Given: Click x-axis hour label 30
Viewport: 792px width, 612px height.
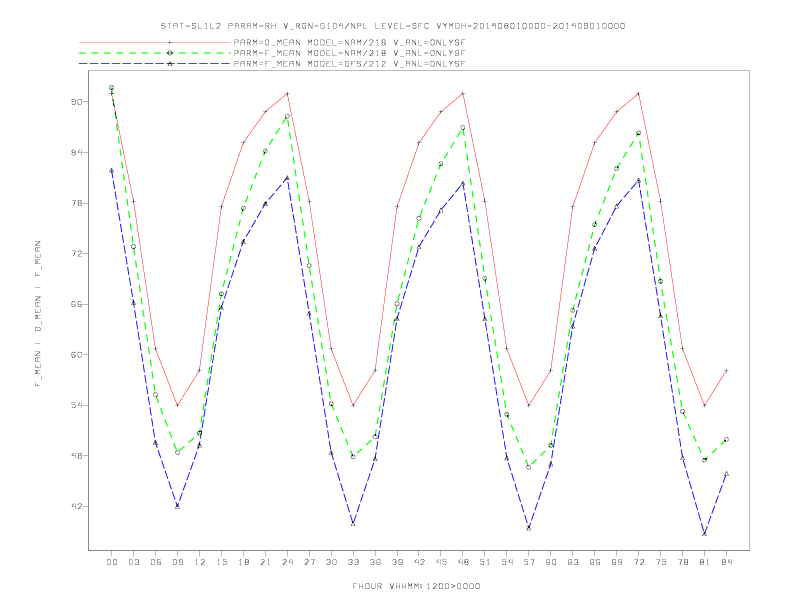Looking at the screenshot, I should pos(331,562).
